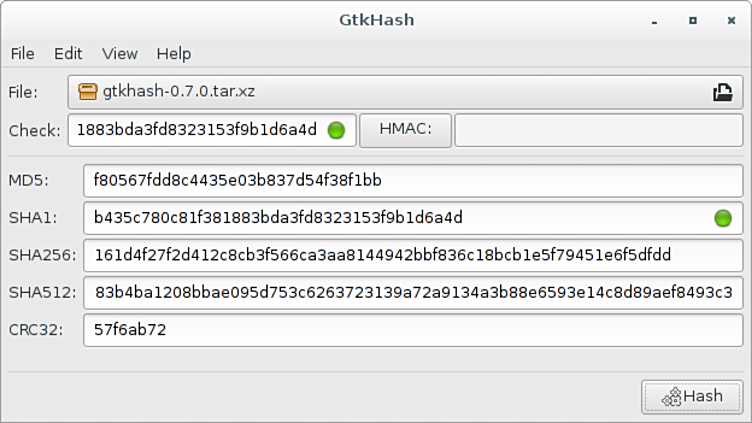Click the green match indicator in Check field
The height and width of the screenshot is (423, 752).
[x=336, y=130]
